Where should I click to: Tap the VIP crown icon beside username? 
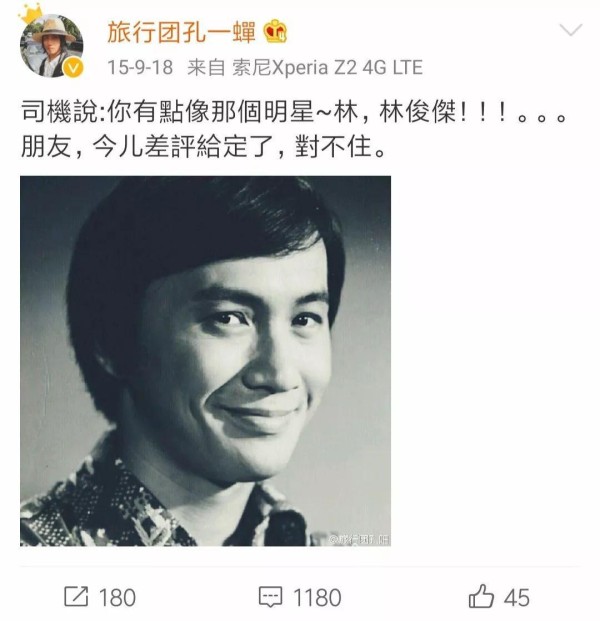point(275,31)
